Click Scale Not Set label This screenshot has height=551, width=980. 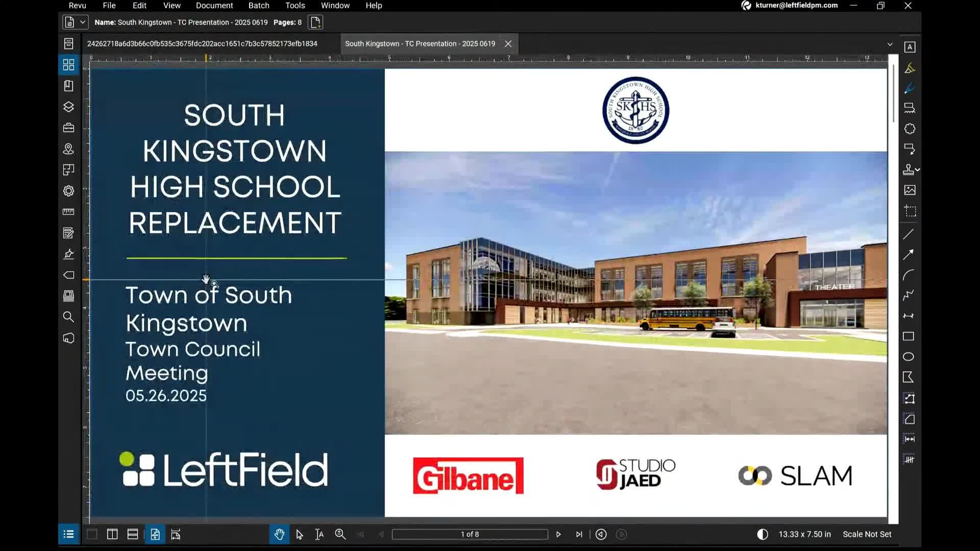pyautogui.click(x=867, y=534)
